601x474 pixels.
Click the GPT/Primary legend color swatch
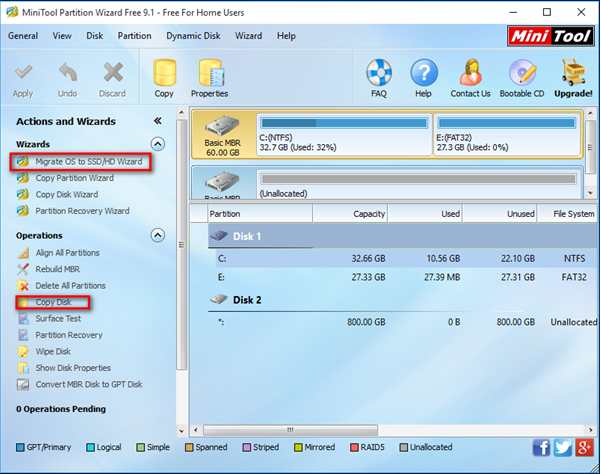(x=20, y=448)
